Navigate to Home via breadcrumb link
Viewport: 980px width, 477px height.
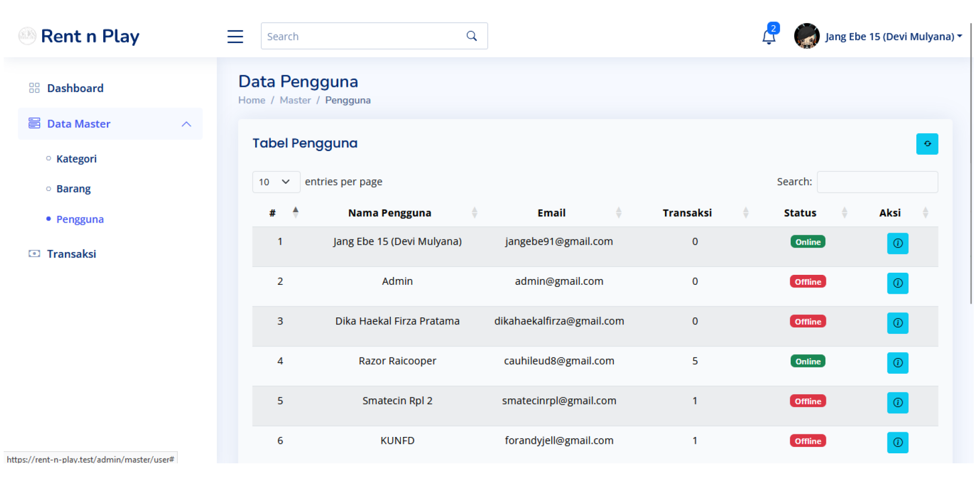(251, 100)
